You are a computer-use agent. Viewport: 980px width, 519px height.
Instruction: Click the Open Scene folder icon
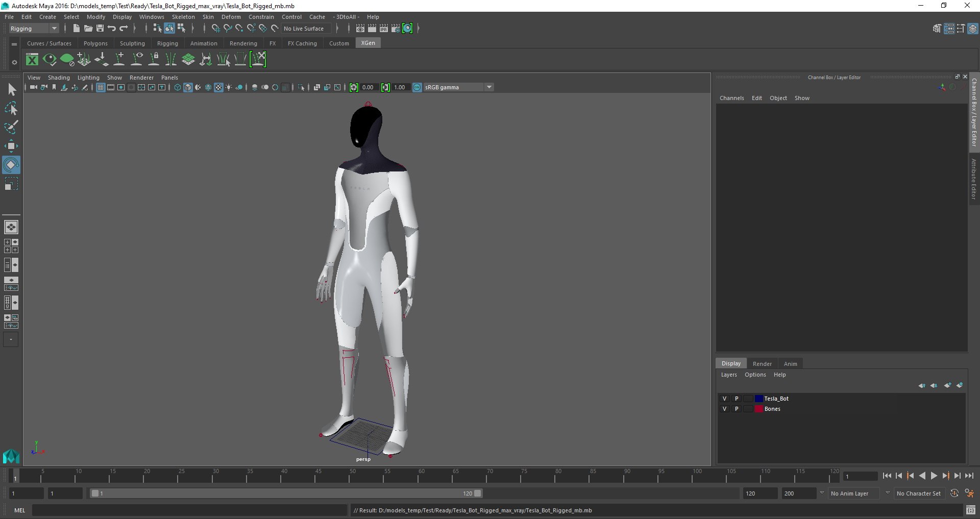pos(88,29)
